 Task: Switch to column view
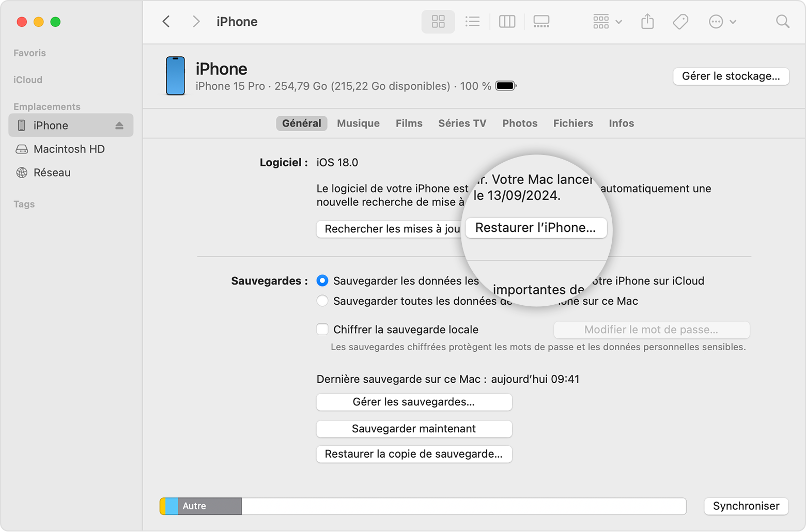(507, 22)
